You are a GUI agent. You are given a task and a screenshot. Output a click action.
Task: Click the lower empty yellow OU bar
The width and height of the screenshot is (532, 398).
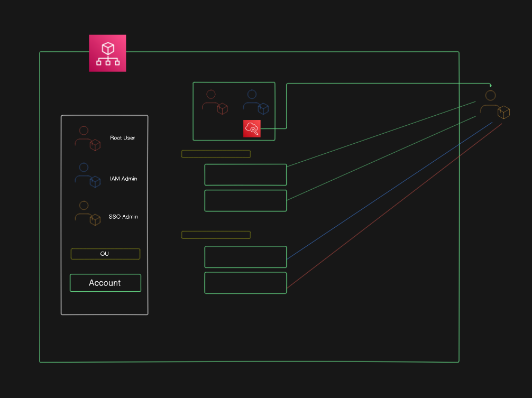click(x=216, y=235)
